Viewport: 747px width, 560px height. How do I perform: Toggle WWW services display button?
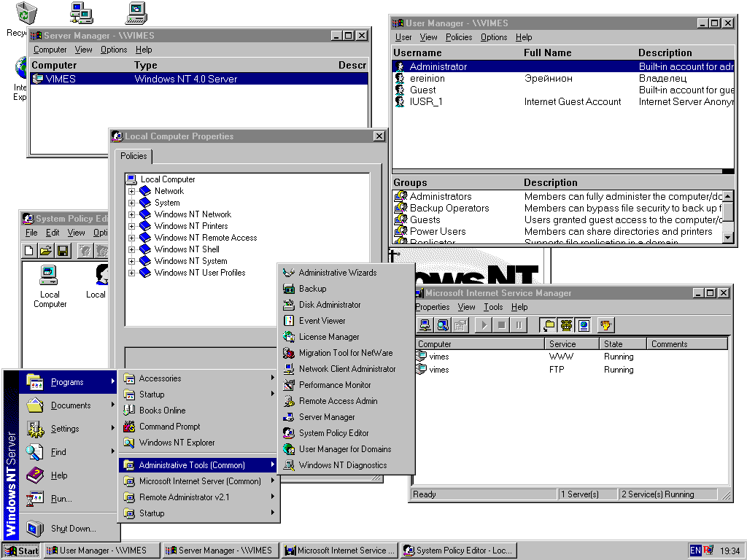[x=583, y=325]
